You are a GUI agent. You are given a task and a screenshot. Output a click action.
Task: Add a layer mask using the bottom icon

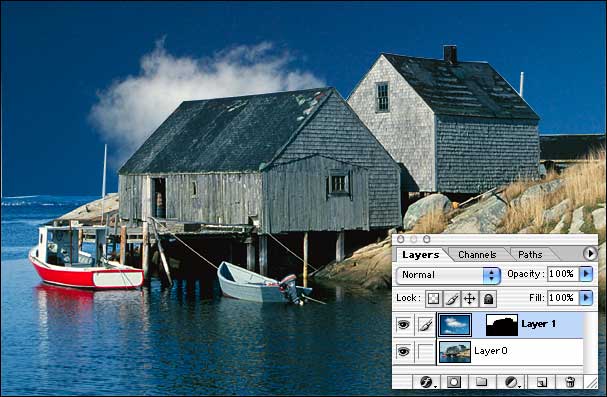point(454,382)
